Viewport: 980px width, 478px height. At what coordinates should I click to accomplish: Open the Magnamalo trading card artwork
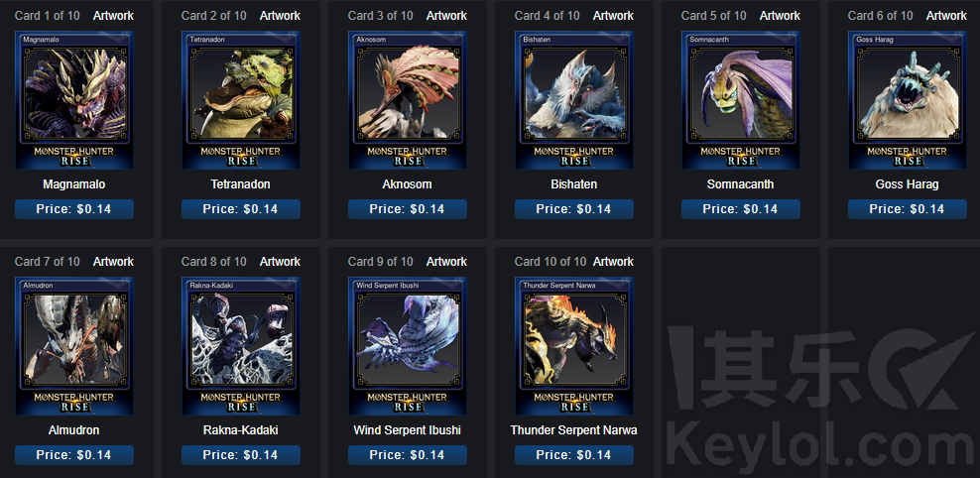74,100
